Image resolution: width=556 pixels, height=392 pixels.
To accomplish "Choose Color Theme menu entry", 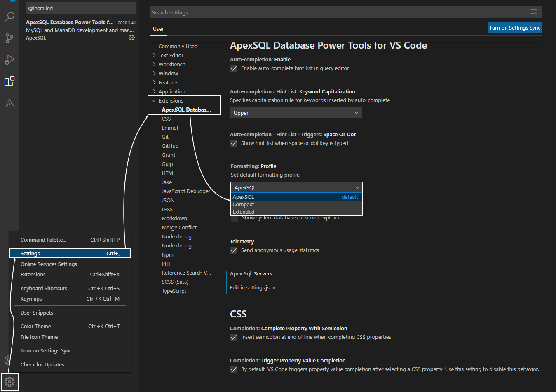I will click(70, 327).
